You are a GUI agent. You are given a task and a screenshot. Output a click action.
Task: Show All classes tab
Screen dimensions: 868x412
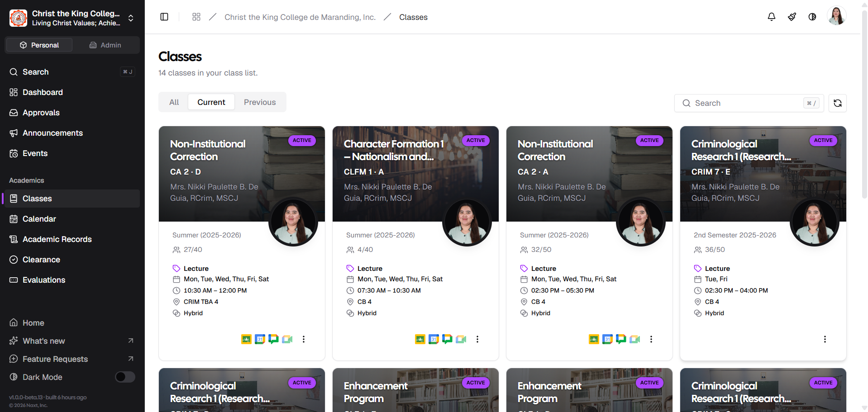click(174, 102)
